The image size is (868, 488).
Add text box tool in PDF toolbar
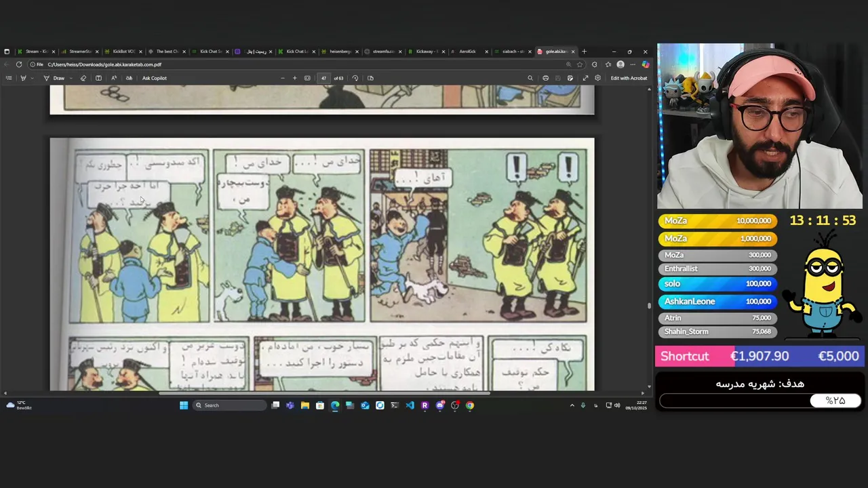pos(98,78)
